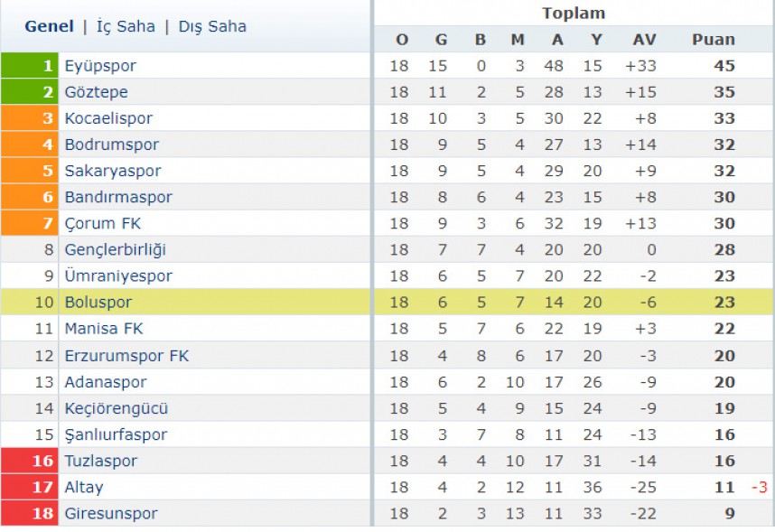Open the İç Saha tab
This screenshot has height=532, width=775.
126,26
